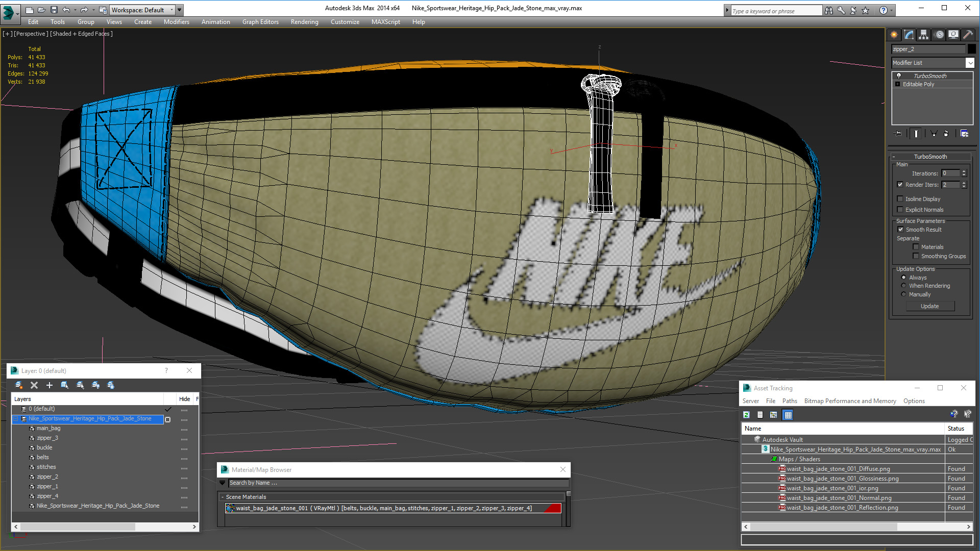Refresh the Asset Tracking list
The image size is (980, 551).
(746, 415)
